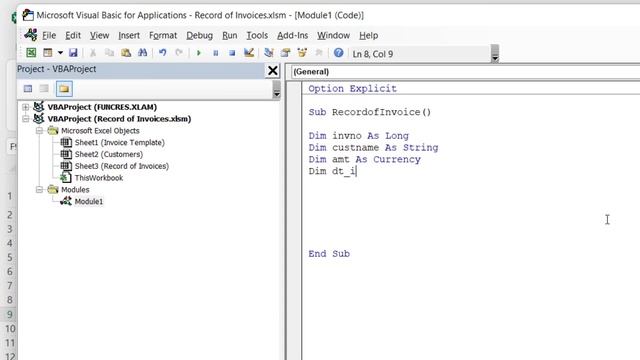
Task: Click the End Sub line
Action: [x=329, y=253]
